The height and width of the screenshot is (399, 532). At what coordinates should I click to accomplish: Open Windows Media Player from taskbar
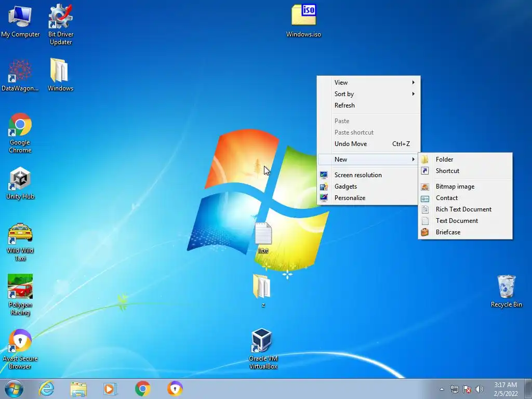pos(110,389)
